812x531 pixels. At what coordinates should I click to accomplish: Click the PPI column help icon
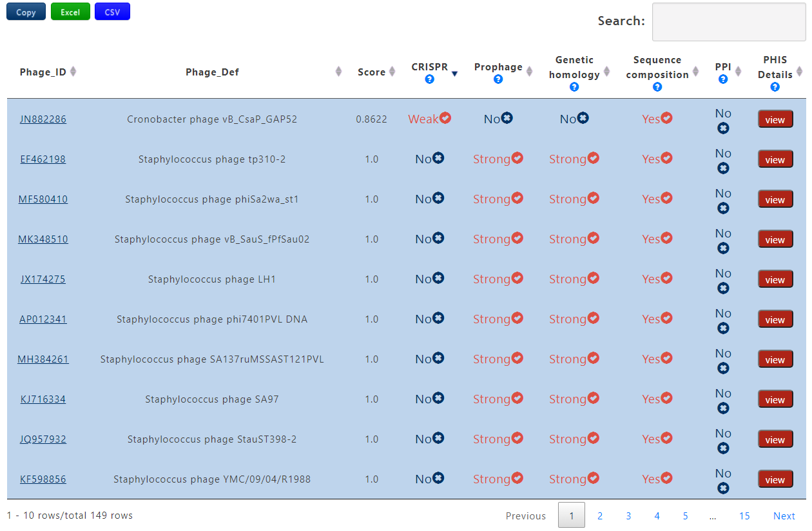click(723, 80)
